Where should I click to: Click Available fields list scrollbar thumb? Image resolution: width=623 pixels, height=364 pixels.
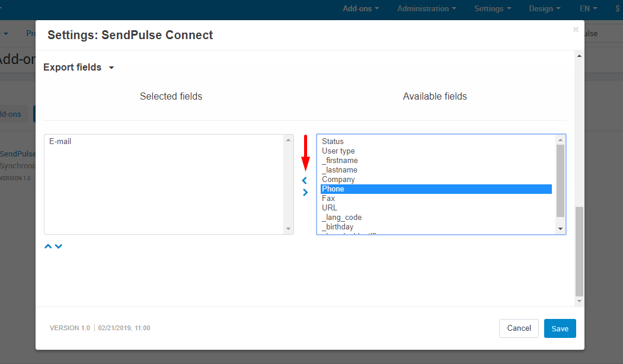pyautogui.click(x=560, y=181)
